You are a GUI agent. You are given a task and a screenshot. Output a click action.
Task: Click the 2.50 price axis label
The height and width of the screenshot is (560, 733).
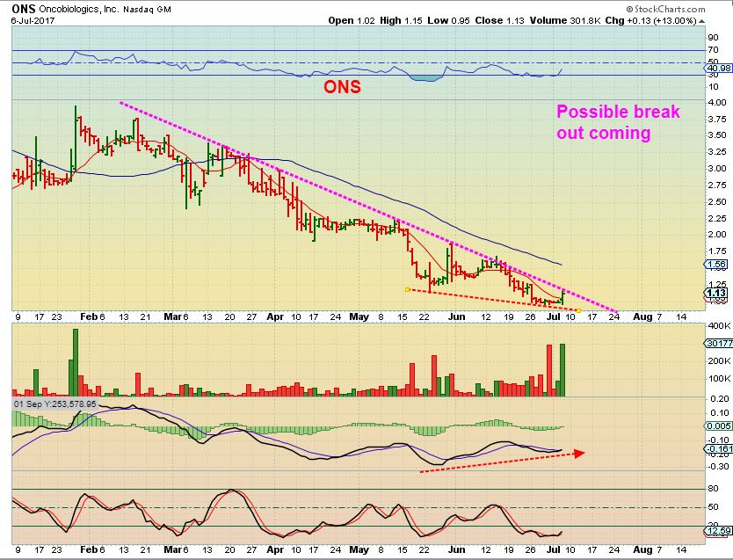(717, 202)
